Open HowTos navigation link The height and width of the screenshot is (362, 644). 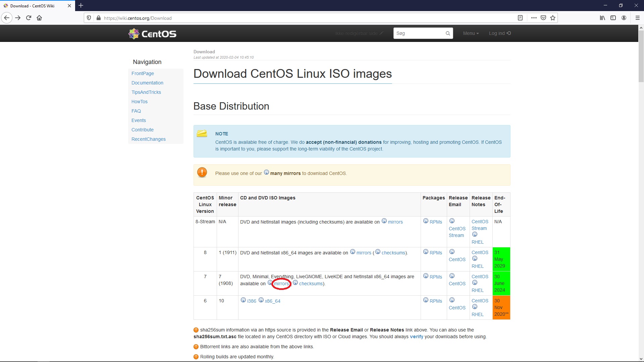(139, 102)
